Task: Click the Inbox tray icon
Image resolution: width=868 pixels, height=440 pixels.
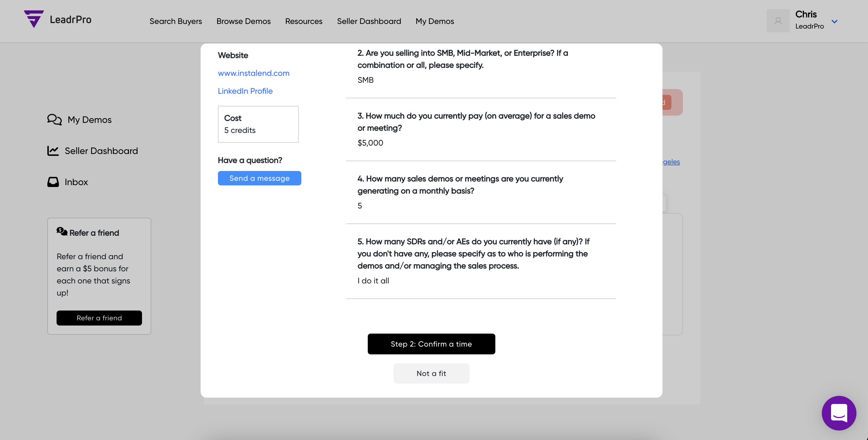Action: point(53,182)
